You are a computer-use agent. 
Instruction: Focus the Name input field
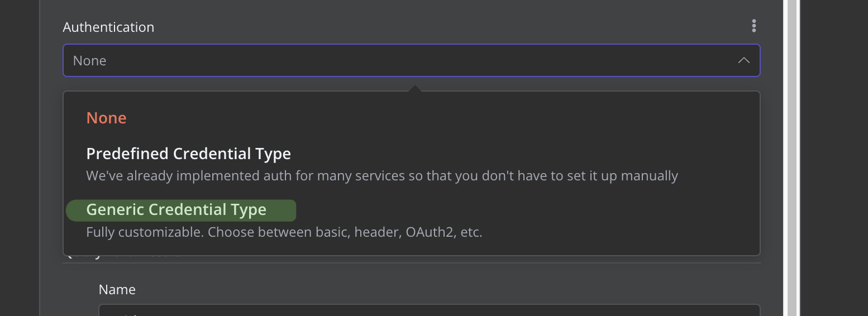point(429,310)
